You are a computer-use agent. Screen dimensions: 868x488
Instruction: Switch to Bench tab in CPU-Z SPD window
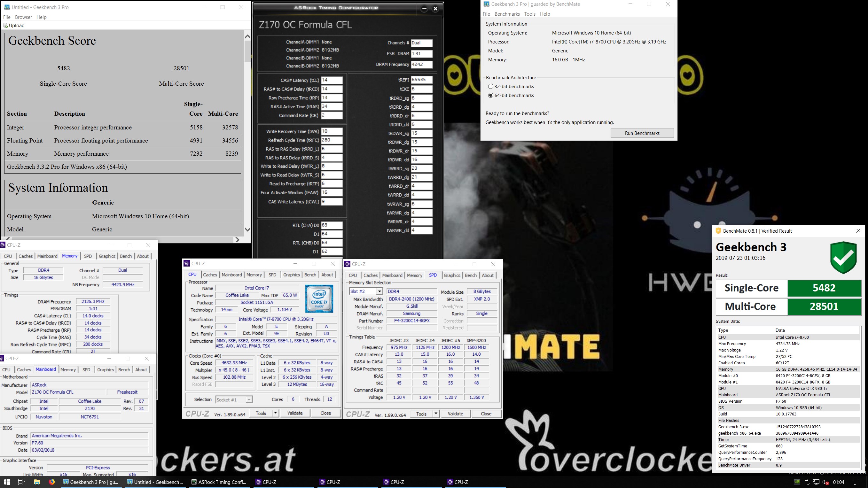(x=471, y=275)
